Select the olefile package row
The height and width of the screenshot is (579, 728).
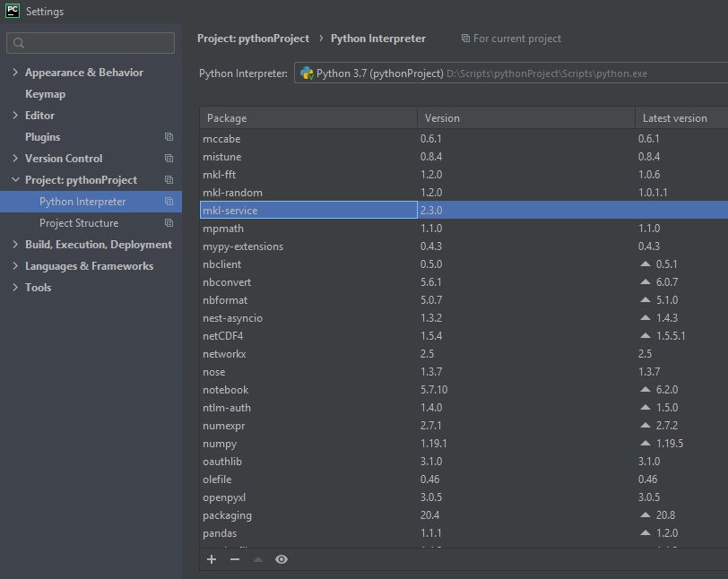[x=464, y=480]
